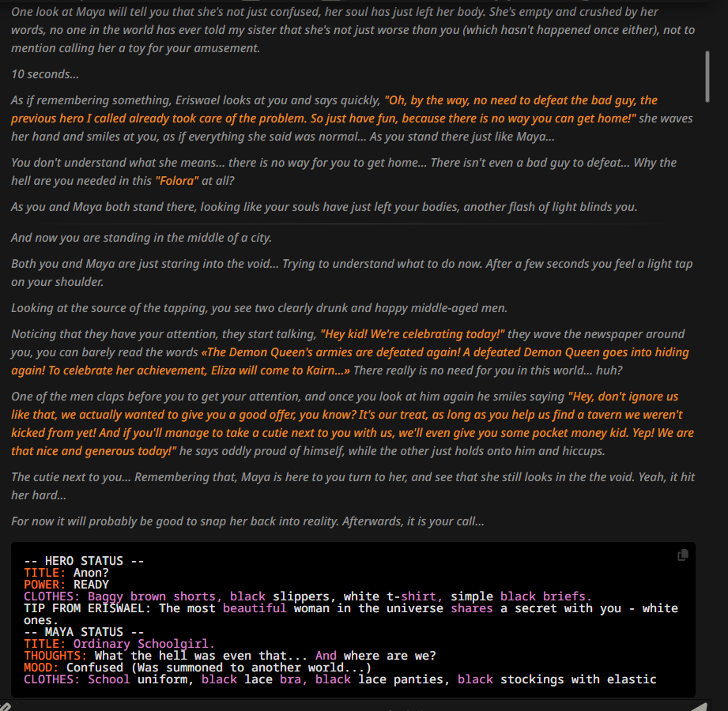This screenshot has height=711, width=728.
Task: Click "You don't understand what she means..." sentence
Action: point(344,171)
